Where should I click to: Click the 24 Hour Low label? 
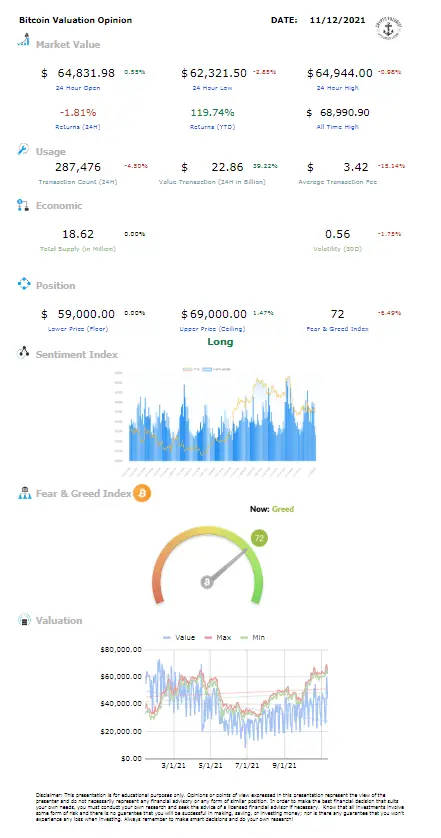coord(212,88)
